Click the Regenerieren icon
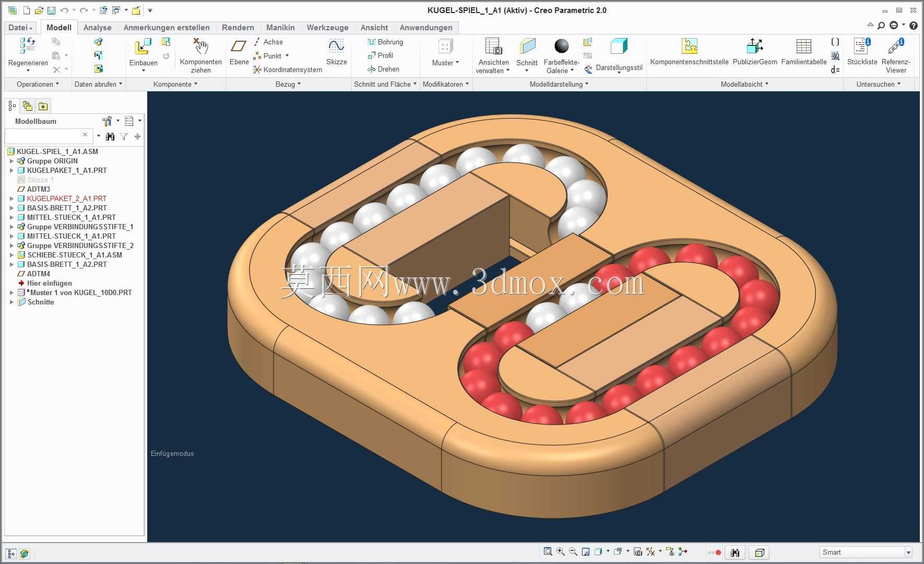Screen dimensions: 924x564 point(28,46)
